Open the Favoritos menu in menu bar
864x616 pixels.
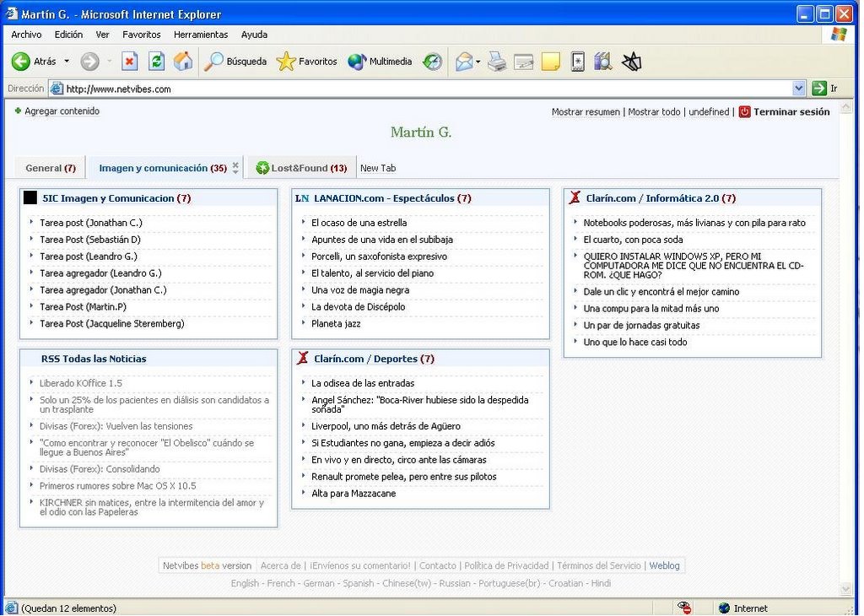point(142,34)
